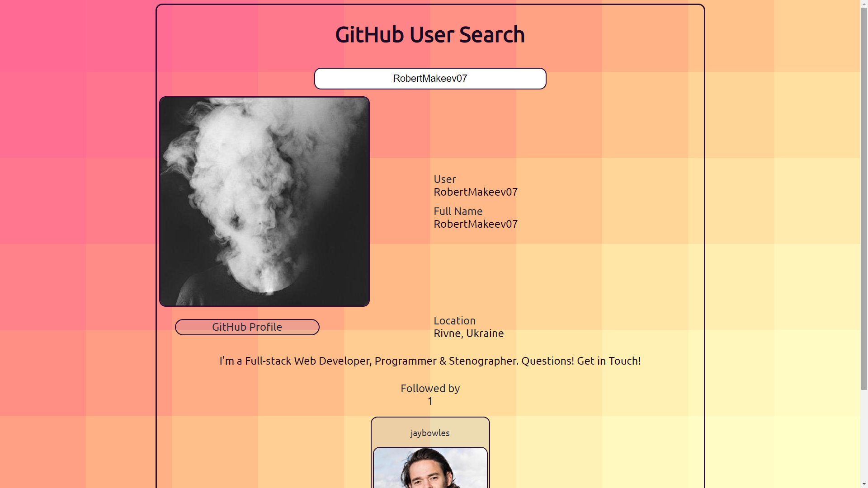Click the username search input field

tap(430, 79)
